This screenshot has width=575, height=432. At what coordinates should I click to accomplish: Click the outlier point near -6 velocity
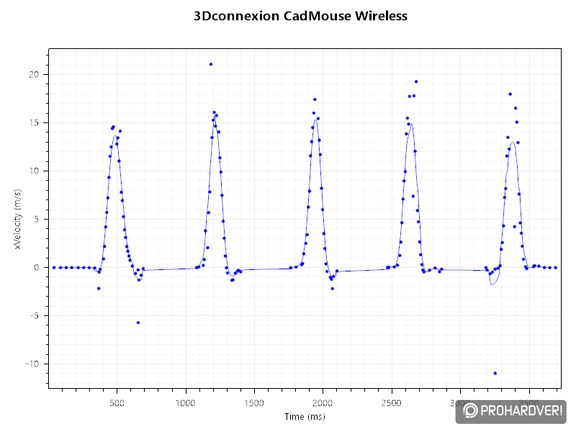click(x=138, y=323)
